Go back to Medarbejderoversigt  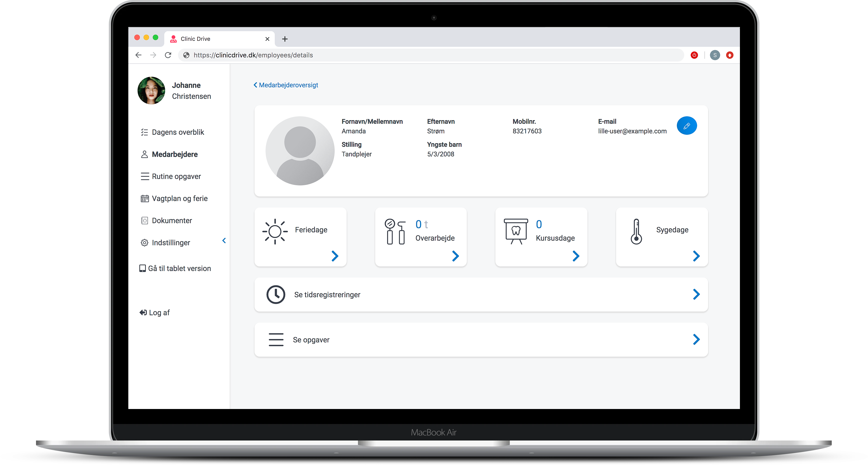tap(285, 85)
